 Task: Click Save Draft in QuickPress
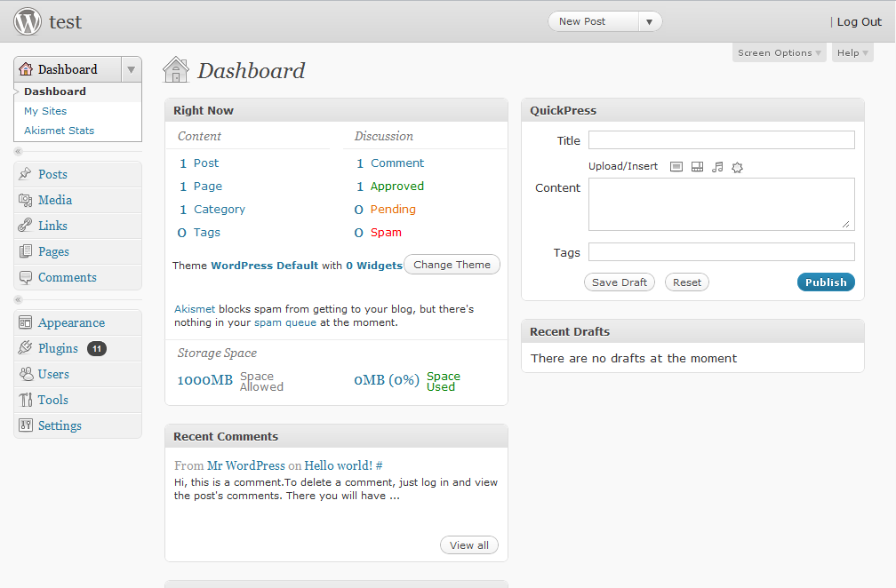(x=620, y=282)
